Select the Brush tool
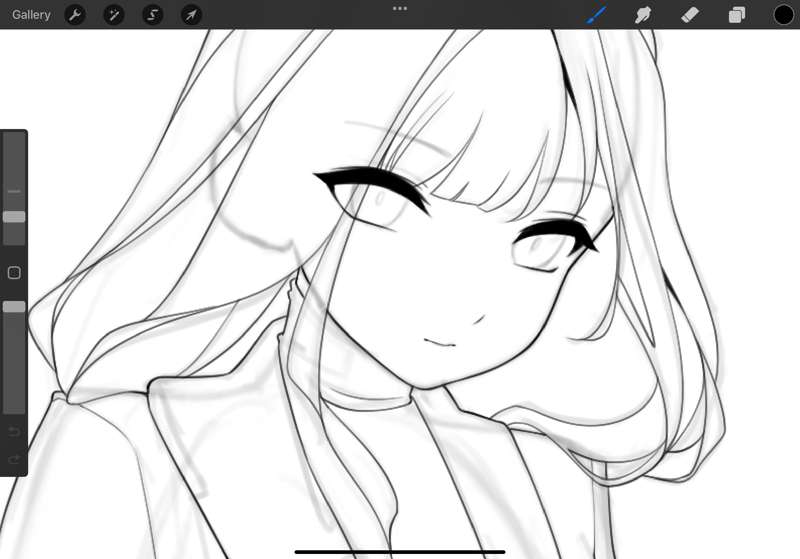800x559 pixels. (596, 15)
